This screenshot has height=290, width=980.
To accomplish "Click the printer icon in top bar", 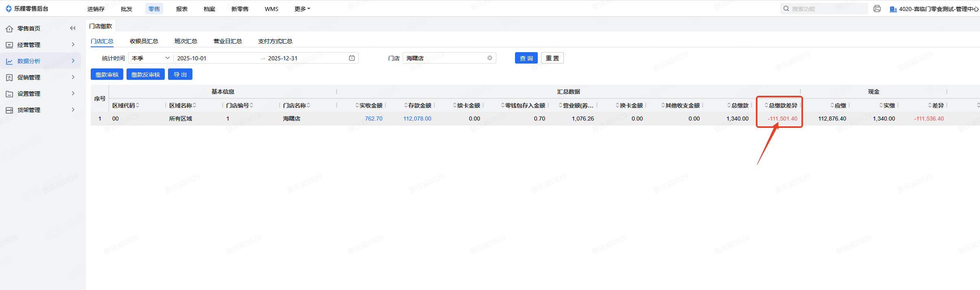I will 877,9.
